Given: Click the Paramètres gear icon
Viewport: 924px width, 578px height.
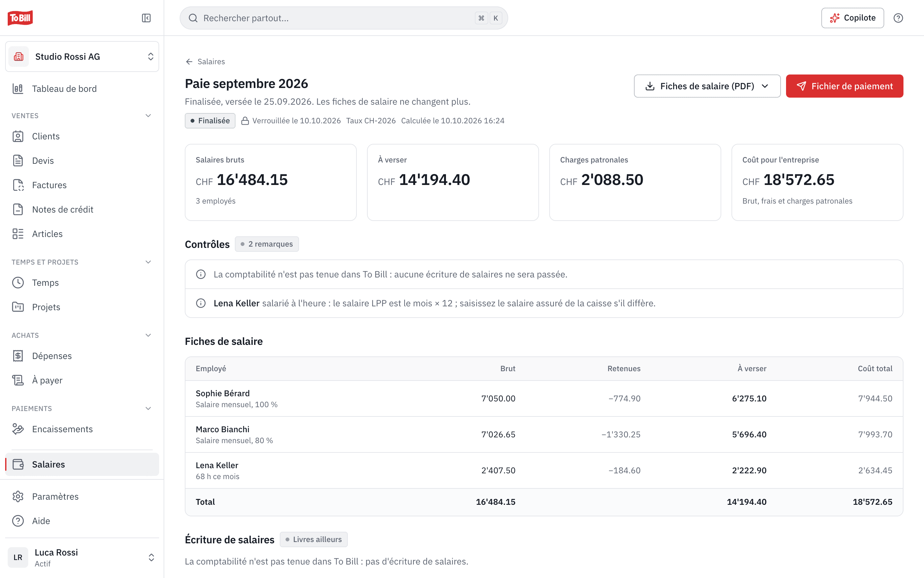Looking at the screenshot, I should (x=18, y=496).
